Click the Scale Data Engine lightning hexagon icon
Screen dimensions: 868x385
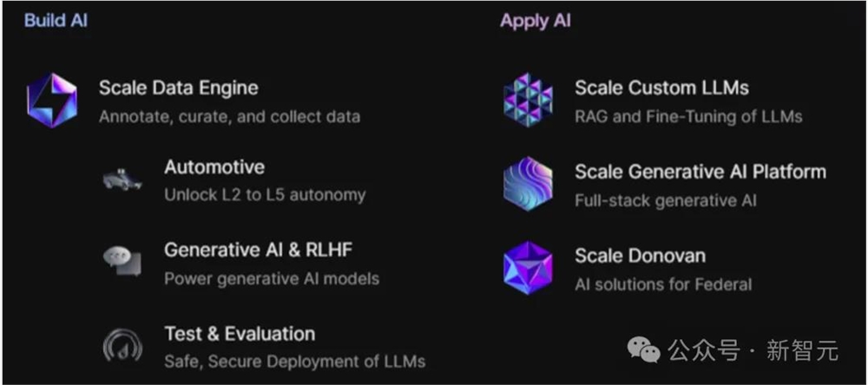[x=52, y=101]
